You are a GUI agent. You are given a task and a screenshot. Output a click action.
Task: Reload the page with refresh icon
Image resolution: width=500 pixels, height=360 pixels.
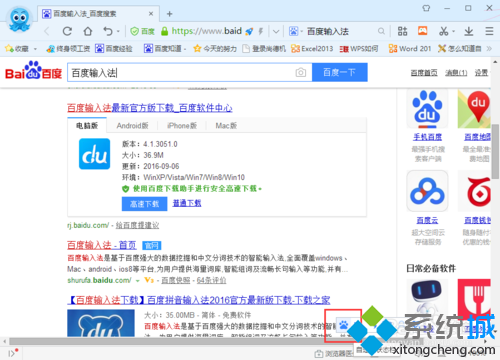(67, 31)
